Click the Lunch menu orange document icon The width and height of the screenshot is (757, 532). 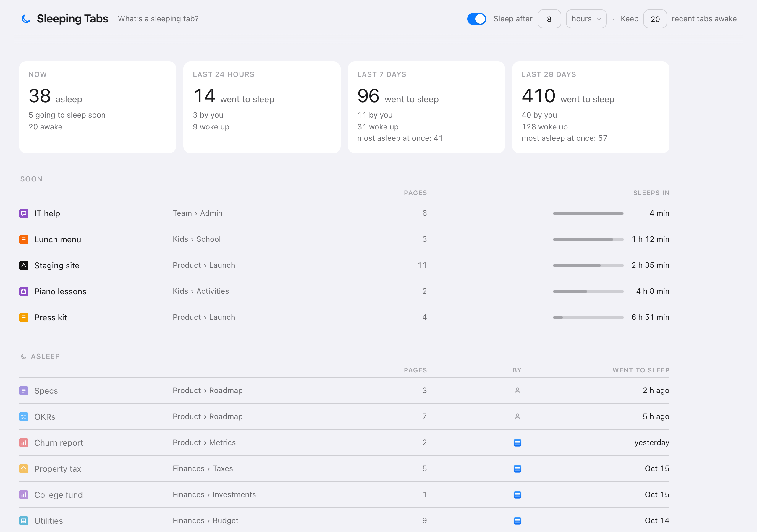pyautogui.click(x=23, y=239)
